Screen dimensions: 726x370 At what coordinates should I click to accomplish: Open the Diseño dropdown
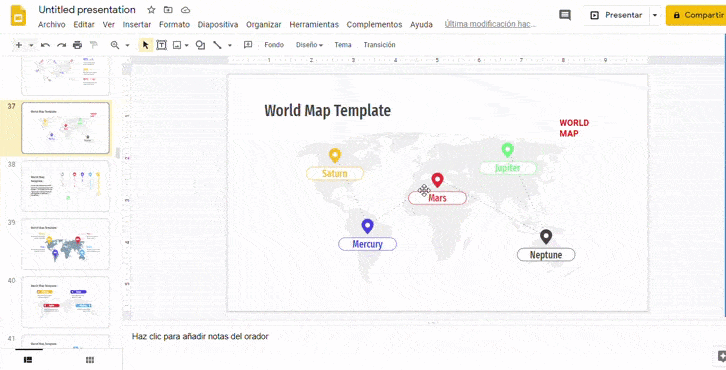[309, 45]
